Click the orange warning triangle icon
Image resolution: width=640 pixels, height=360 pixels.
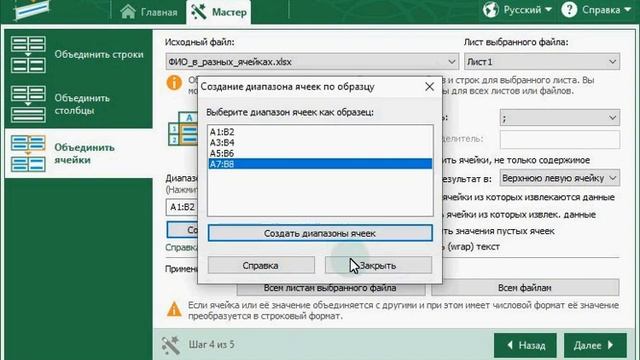[x=174, y=309]
